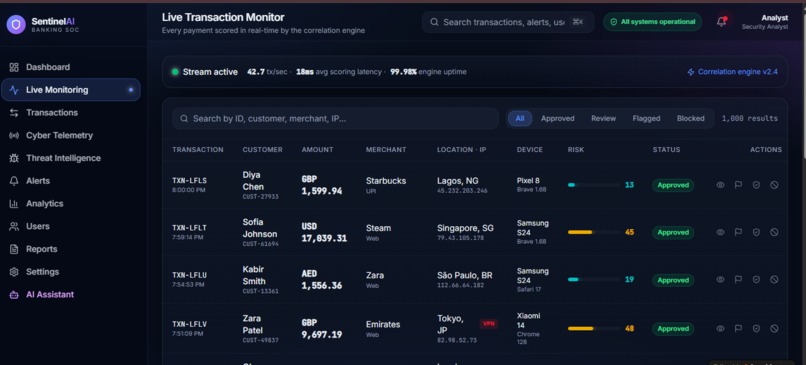Click the Threat Intelligence bug icon
Viewport: 806px width, 365px height.
(x=14, y=158)
